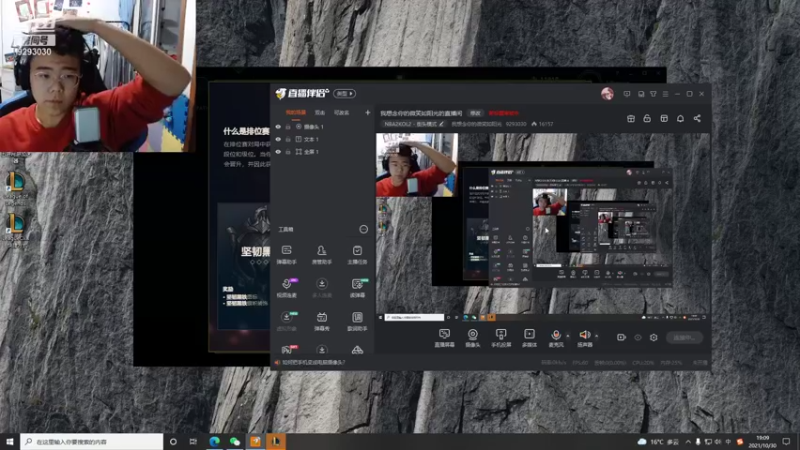Add a 手机投屏 phone mirroring source
The image size is (800, 450).
[x=501, y=338]
